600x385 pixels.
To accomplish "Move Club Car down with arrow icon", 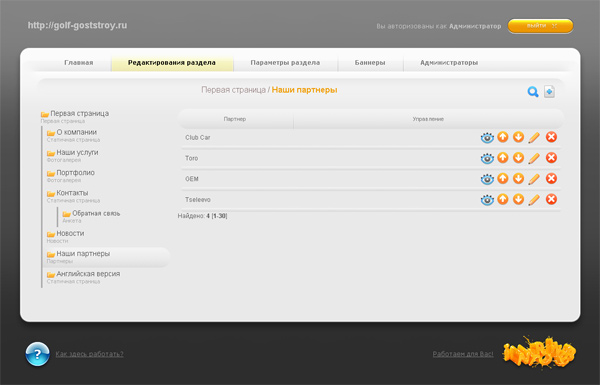I will coord(518,137).
